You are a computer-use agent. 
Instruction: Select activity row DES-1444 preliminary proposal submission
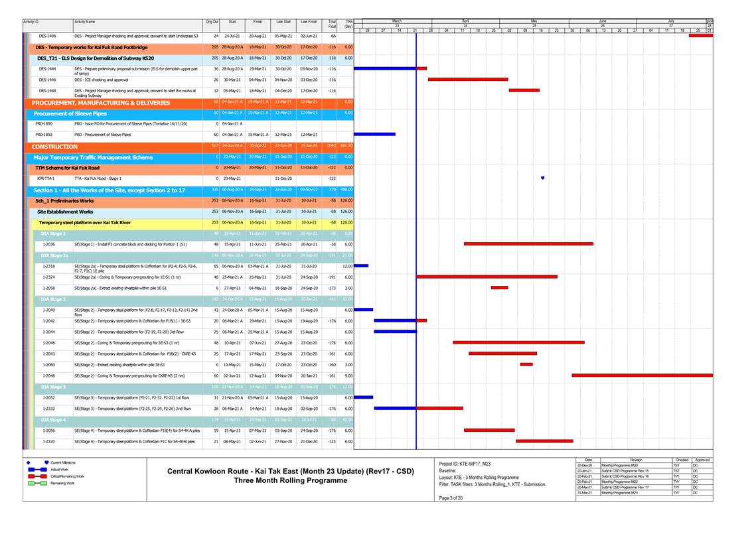(x=133, y=70)
